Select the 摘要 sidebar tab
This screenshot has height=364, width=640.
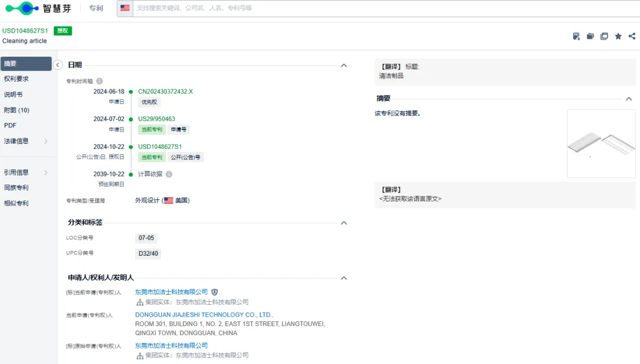click(x=26, y=63)
